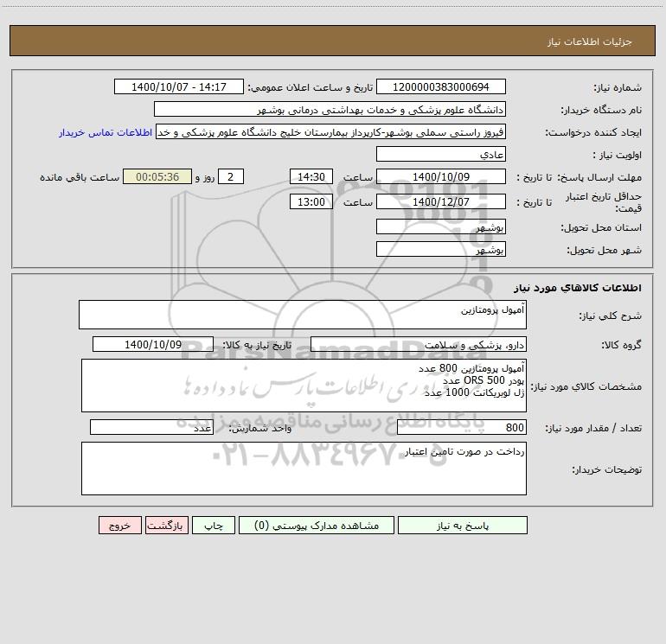Click the remaining days field showing 2
This screenshot has width=666, height=644.
(231, 176)
